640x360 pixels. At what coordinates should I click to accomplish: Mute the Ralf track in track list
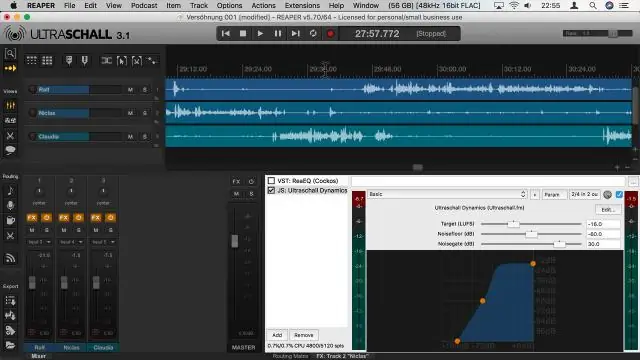coord(130,90)
